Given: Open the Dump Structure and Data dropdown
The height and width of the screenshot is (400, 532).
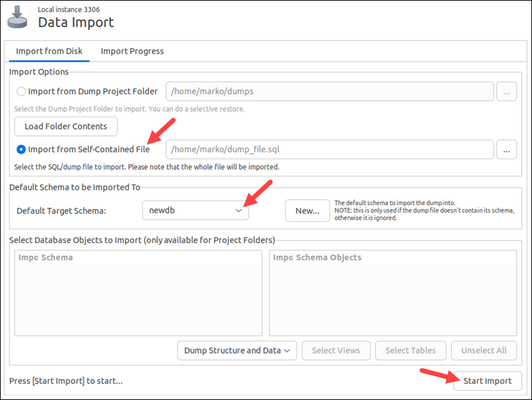Looking at the screenshot, I should [237, 350].
